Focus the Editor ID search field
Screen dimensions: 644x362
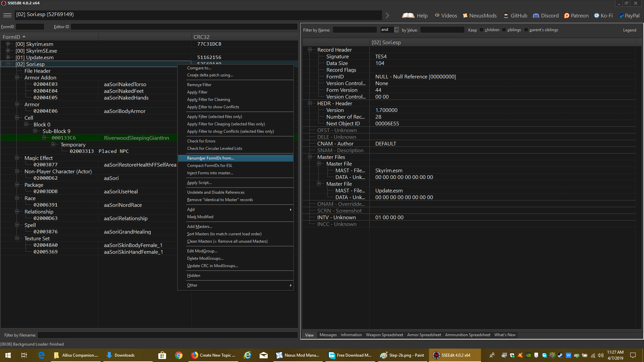tap(184, 27)
